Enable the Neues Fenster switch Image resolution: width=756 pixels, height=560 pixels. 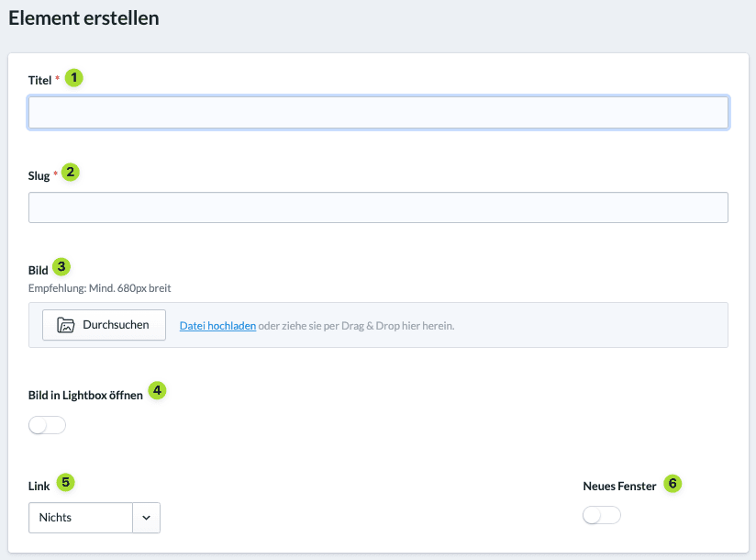(x=601, y=515)
